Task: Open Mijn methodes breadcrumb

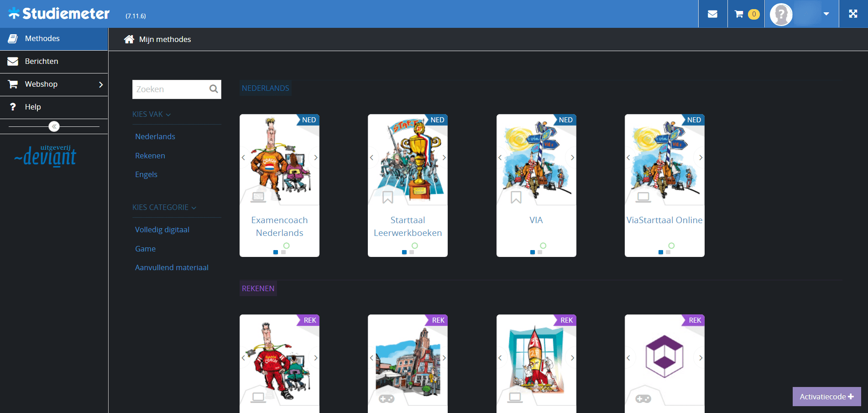Action: 165,40
